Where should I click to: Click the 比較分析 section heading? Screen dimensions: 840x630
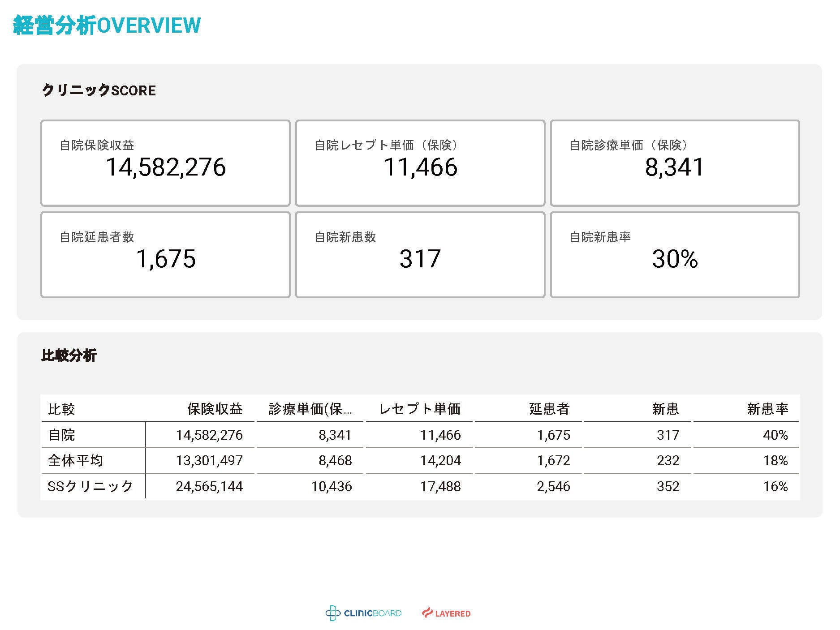click(69, 356)
